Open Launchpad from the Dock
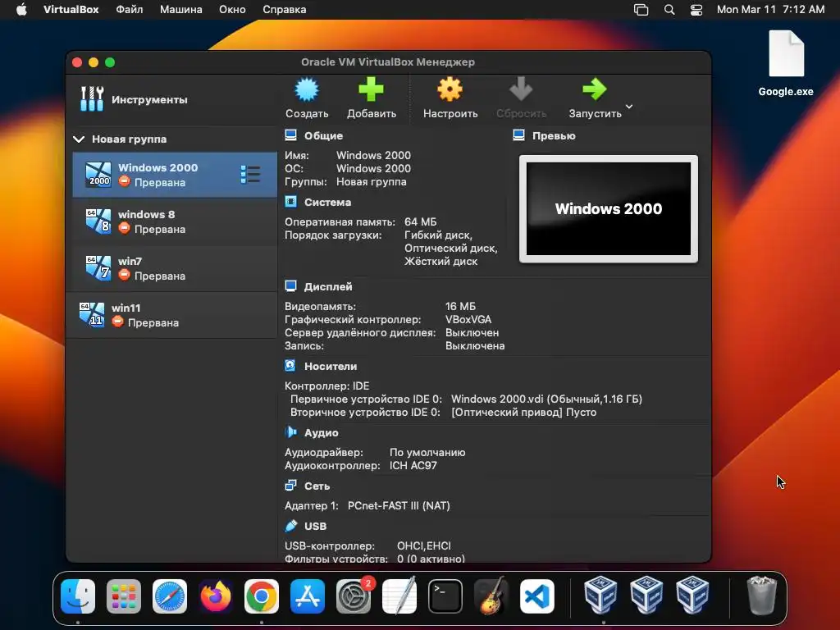The height and width of the screenshot is (630, 840). point(124,596)
